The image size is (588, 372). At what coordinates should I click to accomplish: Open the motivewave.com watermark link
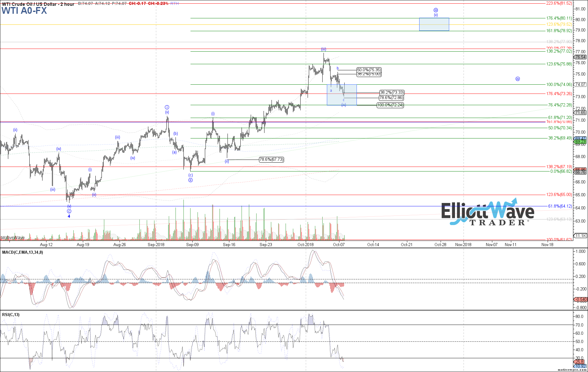tap(572, 370)
